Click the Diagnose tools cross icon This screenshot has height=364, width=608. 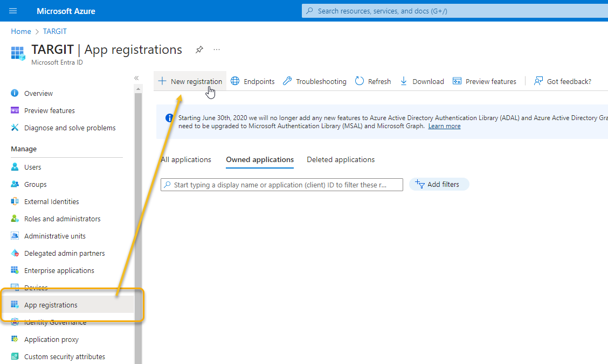(15, 128)
